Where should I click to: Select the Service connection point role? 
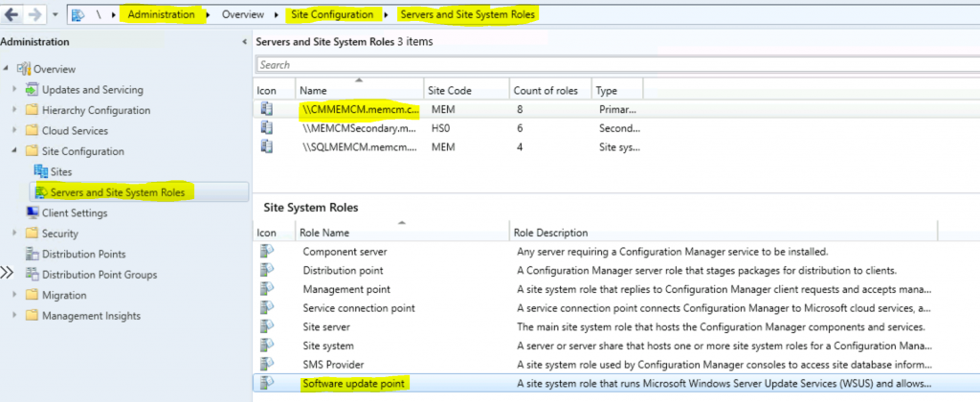pos(615,308)
